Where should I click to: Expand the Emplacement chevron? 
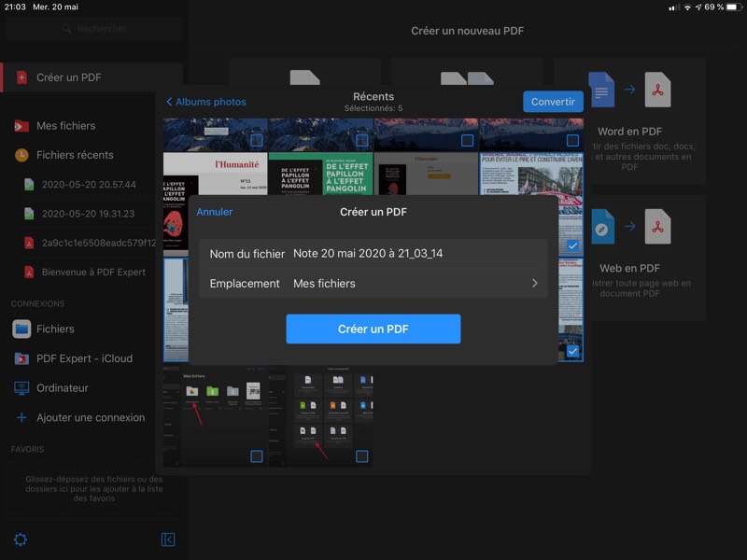pos(535,284)
